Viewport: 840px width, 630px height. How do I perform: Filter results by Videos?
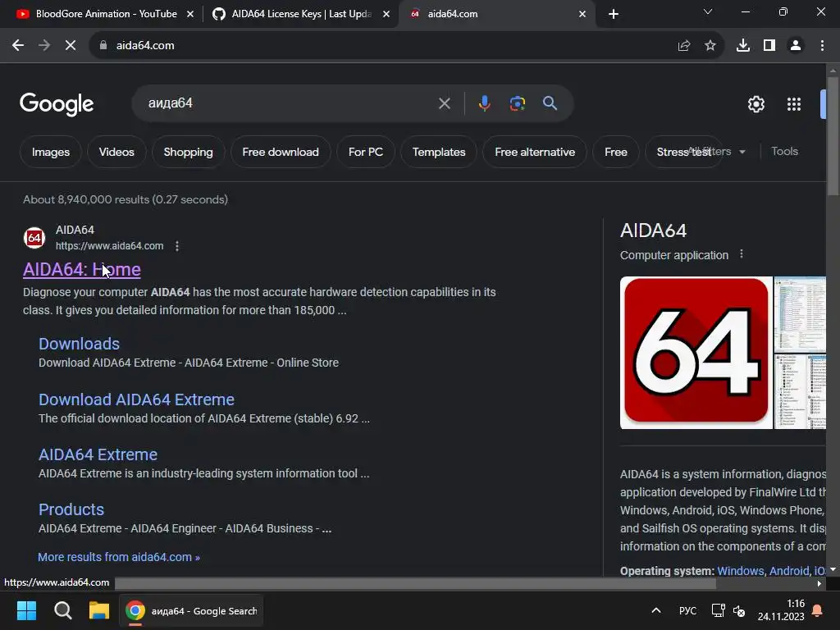point(116,152)
